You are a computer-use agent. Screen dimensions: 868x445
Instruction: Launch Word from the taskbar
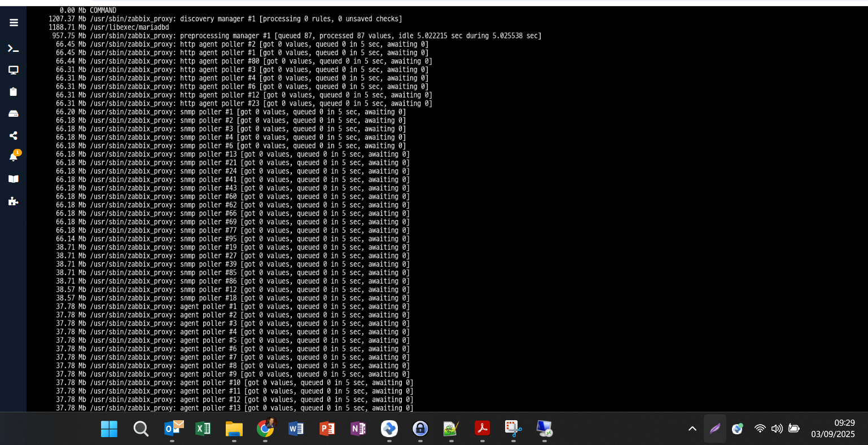296,429
